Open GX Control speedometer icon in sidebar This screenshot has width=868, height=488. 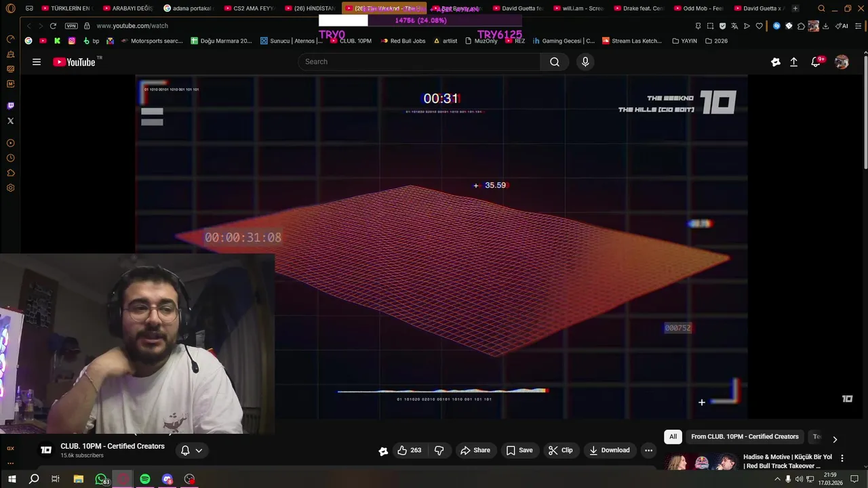(x=10, y=39)
